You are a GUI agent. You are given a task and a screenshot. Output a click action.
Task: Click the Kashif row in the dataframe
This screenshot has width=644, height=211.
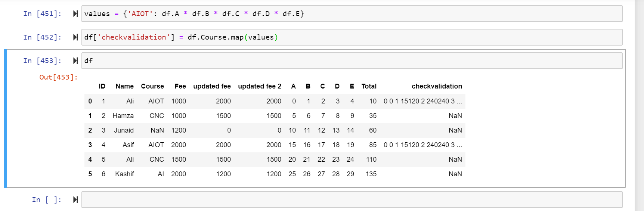124,174
